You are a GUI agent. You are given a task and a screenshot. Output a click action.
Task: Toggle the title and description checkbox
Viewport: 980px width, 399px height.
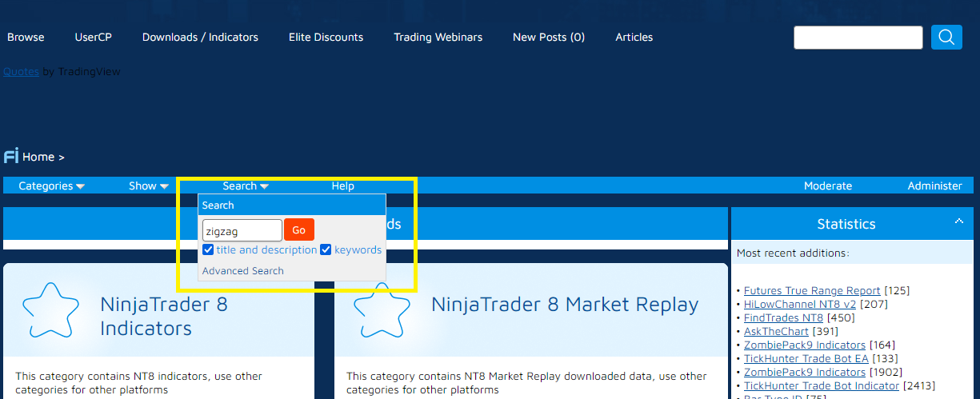pyautogui.click(x=208, y=249)
